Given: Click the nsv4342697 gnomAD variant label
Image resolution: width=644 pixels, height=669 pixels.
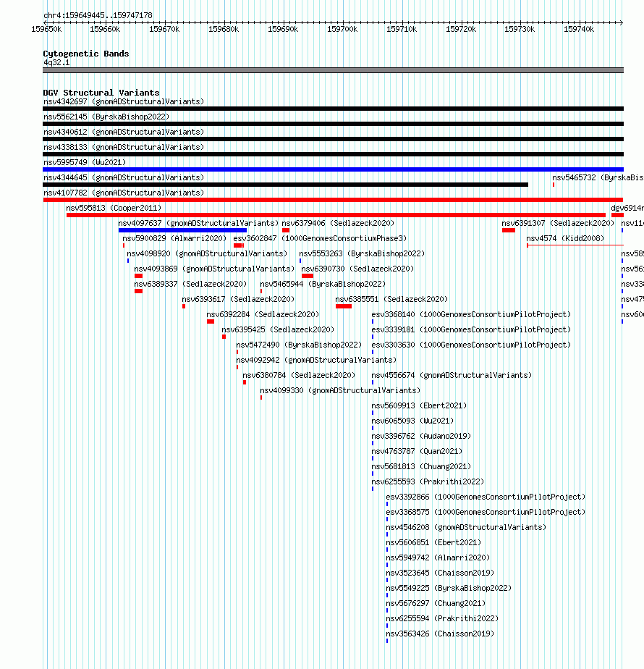Looking at the screenshot, I should click(124, 101).
